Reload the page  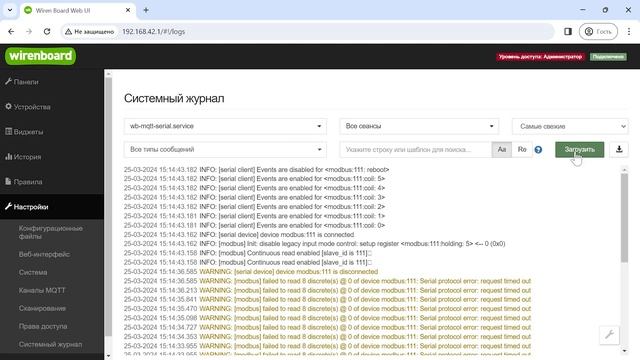[x=47, y=31]
